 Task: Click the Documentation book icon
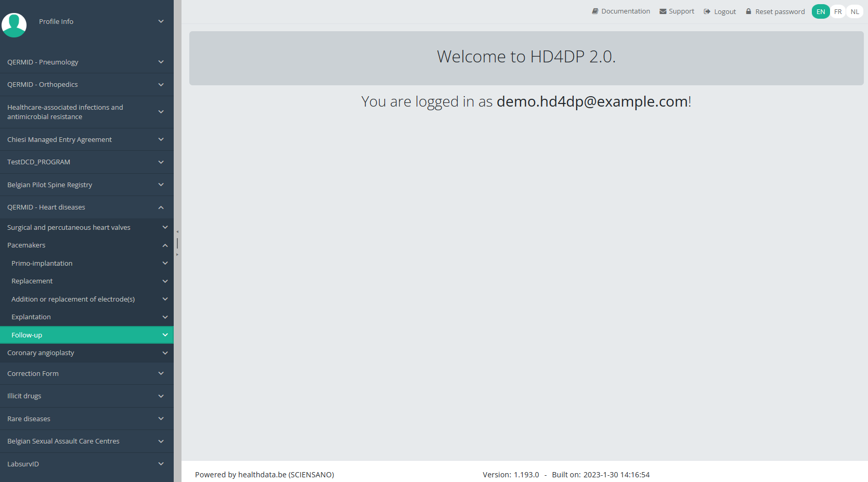tap(595, 11)
